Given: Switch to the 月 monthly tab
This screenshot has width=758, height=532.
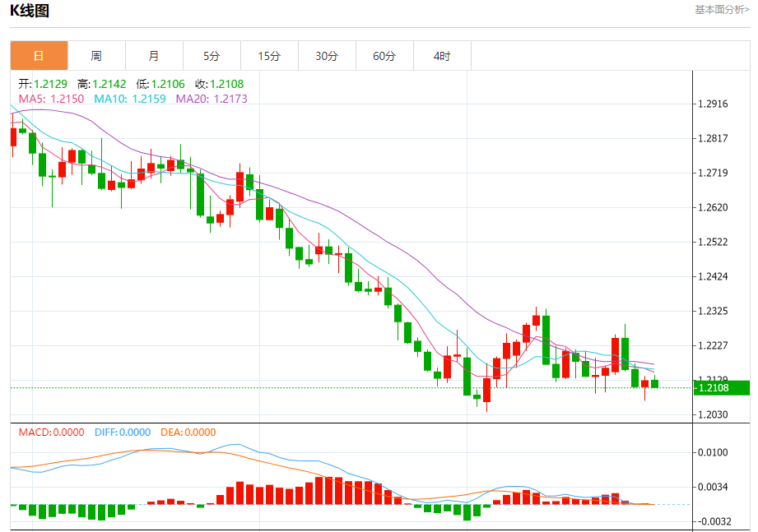Looking at the screenshot, I should 154,56.
